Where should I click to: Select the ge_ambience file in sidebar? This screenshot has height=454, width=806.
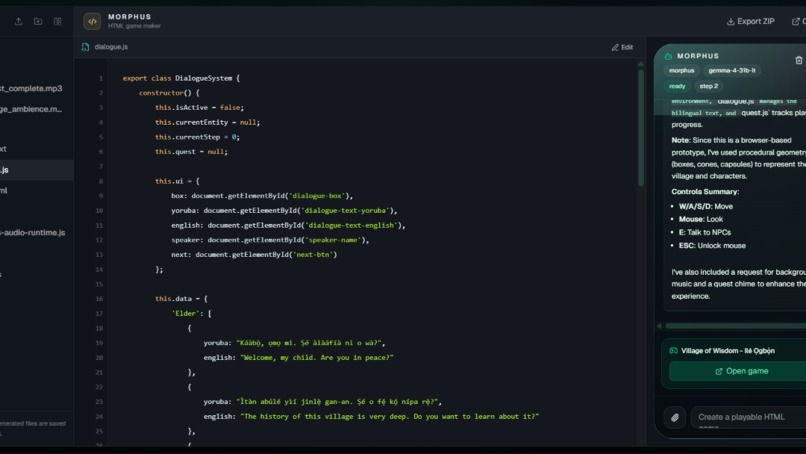tap(31, 109)
